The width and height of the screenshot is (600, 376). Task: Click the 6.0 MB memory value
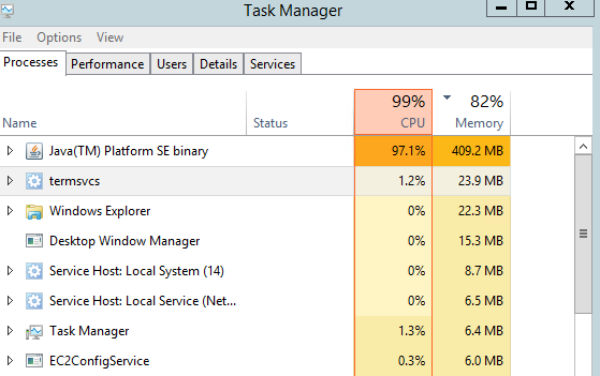tap(484, 361)
